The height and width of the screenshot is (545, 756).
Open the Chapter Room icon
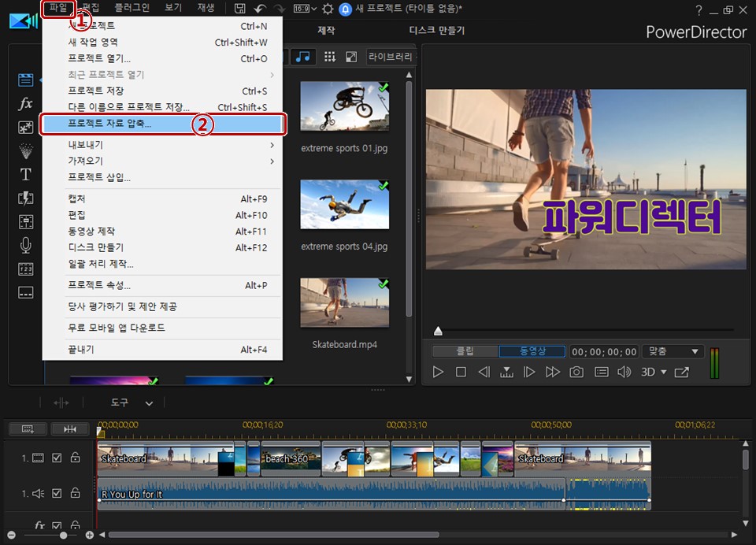pyautogui.click(x=25, y=269)
